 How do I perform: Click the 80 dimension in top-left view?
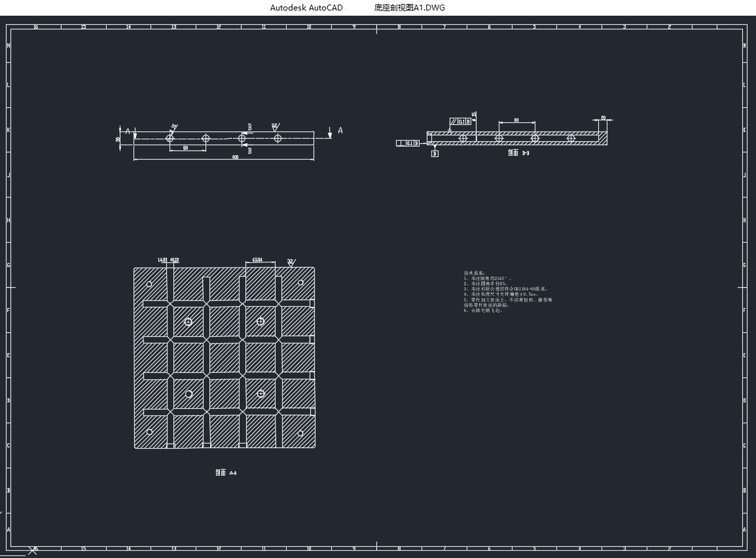(186, 148)
